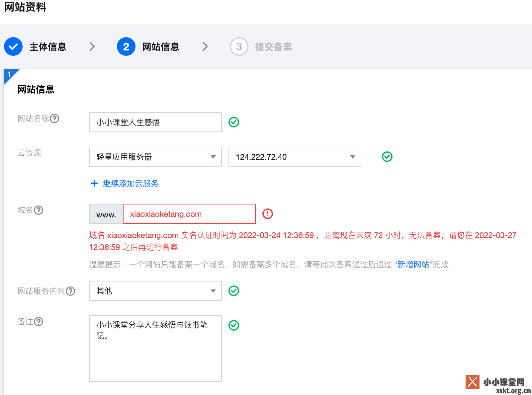The image size is (532, 395).
Task: Open the 124.222.72.40 IP address dropdown
Action: coord(295,157)
